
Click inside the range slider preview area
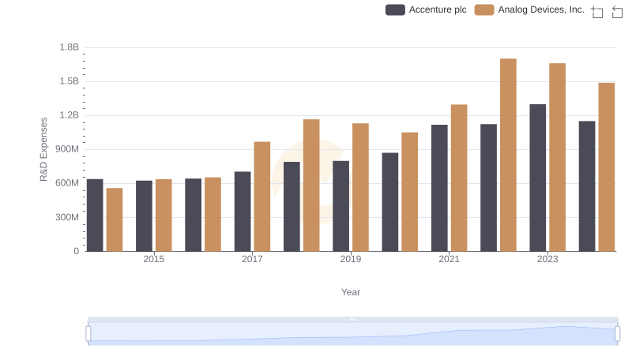(x=352, y=335)
